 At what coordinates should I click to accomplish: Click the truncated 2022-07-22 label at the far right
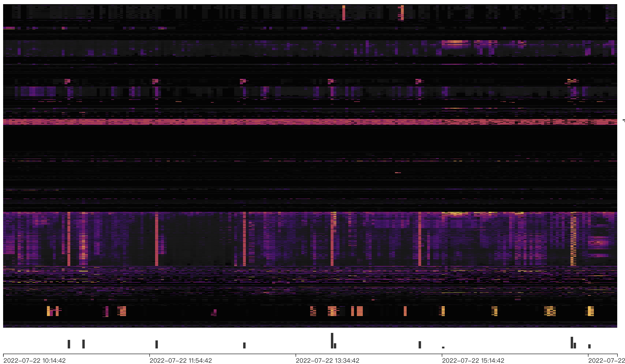click(606, 360)
